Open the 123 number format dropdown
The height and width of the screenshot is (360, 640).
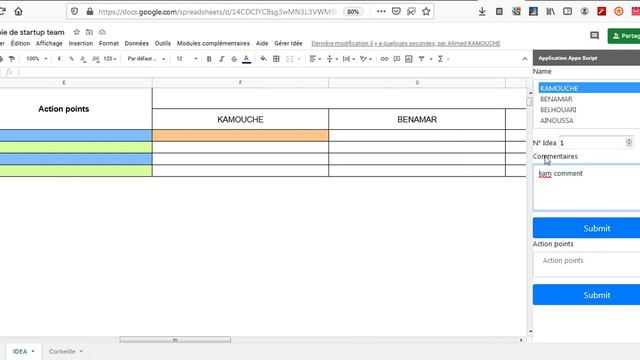click(x=110, y=59)
